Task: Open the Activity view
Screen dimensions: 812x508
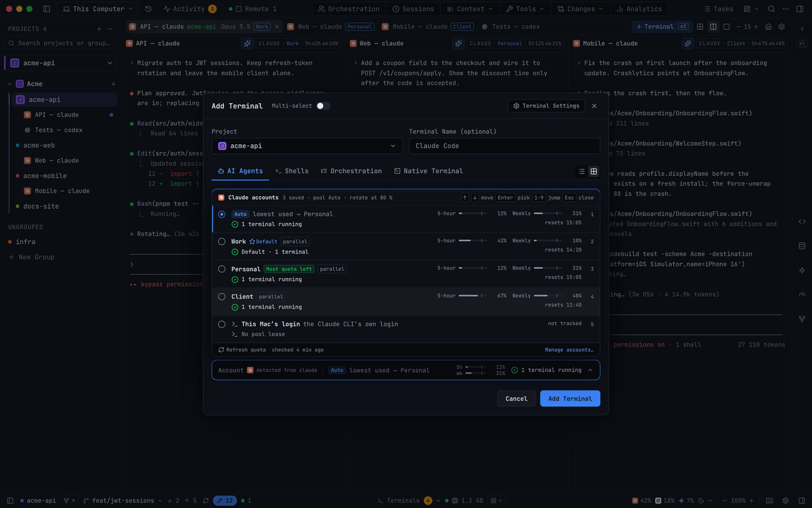Action: coord(190,9)
